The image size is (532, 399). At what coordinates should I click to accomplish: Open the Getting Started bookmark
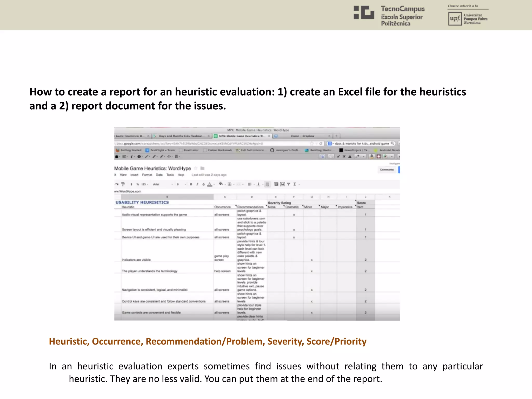tap(129, 150)
